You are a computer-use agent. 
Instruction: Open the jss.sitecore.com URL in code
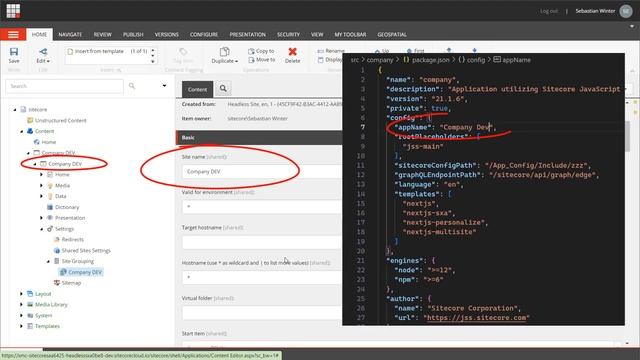(476, 318)
